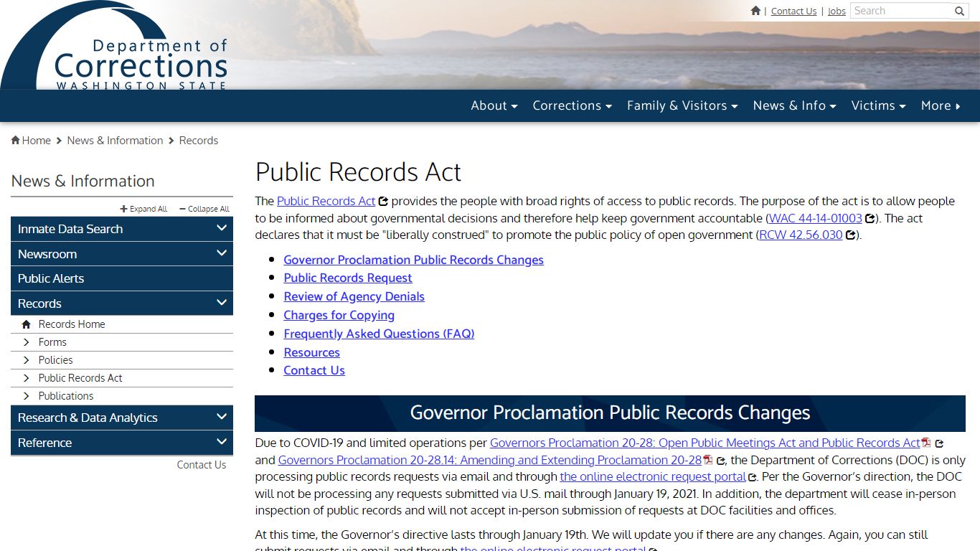Open Forms in the sidebar
The image size is (980, 551).
(52, 342)
